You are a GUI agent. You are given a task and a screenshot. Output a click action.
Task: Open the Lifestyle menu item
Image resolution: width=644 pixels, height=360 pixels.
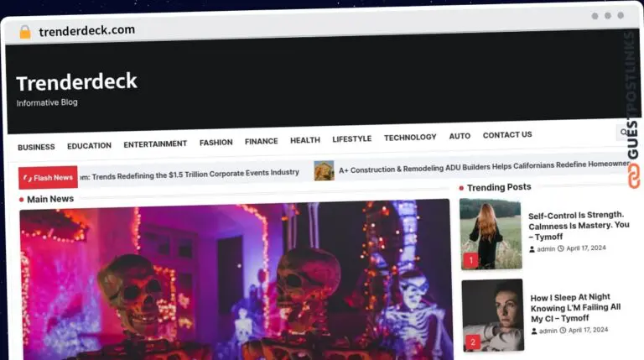(x=352, y=139)
